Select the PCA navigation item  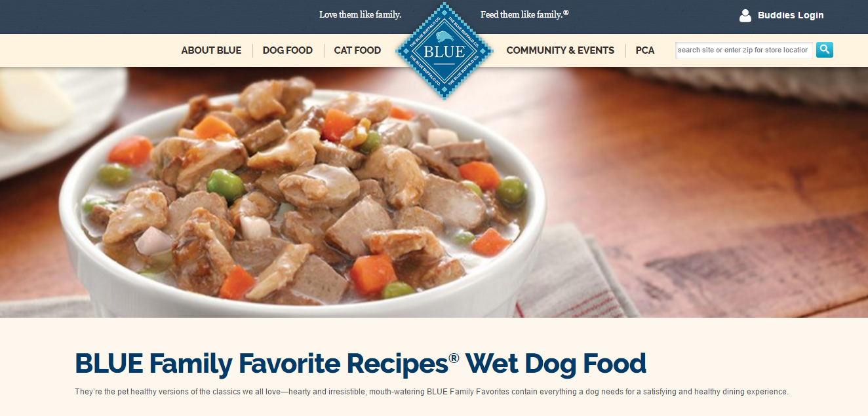[x=645, y=50]
